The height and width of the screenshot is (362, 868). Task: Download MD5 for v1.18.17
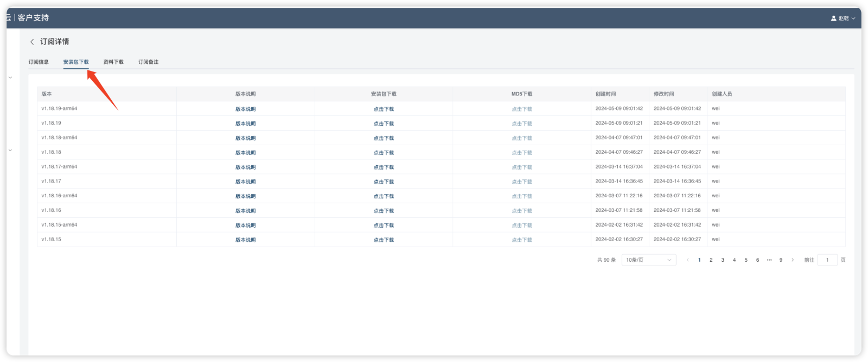[x=522, y=182]
